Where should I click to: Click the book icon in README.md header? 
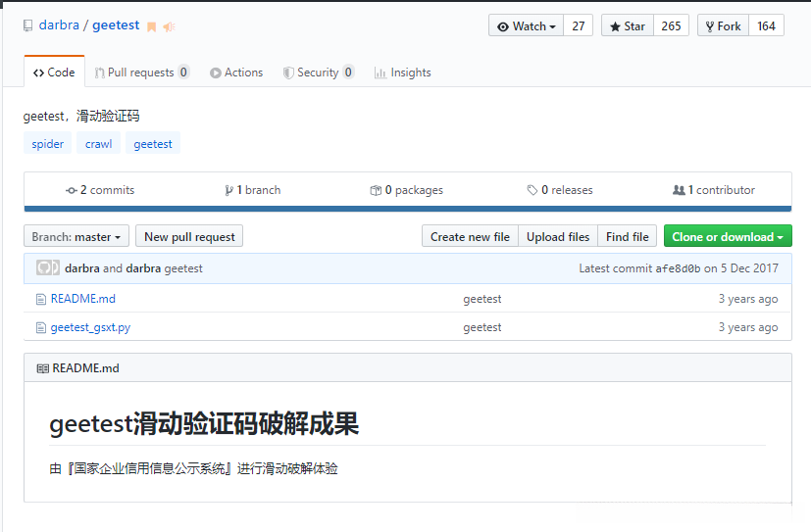tap(42, 368)
